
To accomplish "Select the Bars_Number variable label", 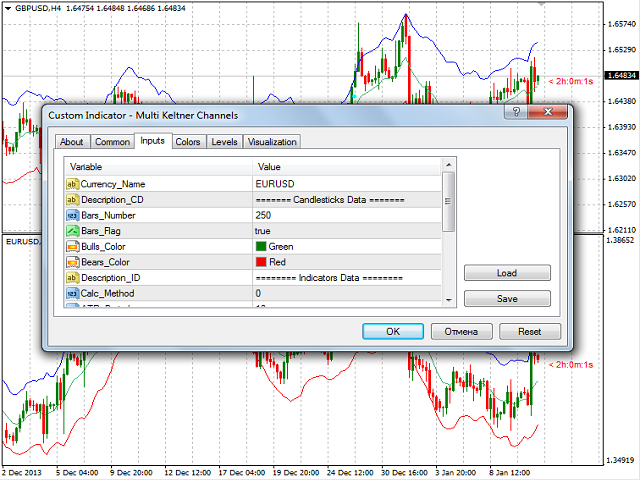I will (108, 216).
